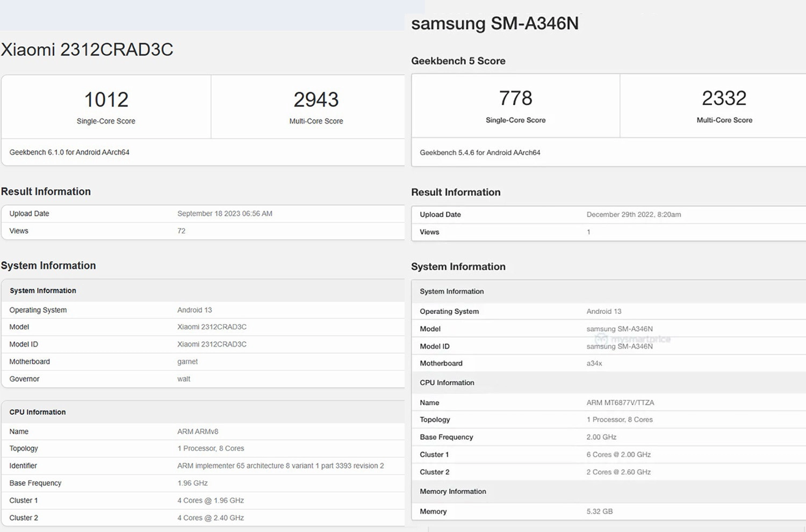Click the Samsung "Base Frequency" label
806x532 pixels.
[x=447, y=437]
